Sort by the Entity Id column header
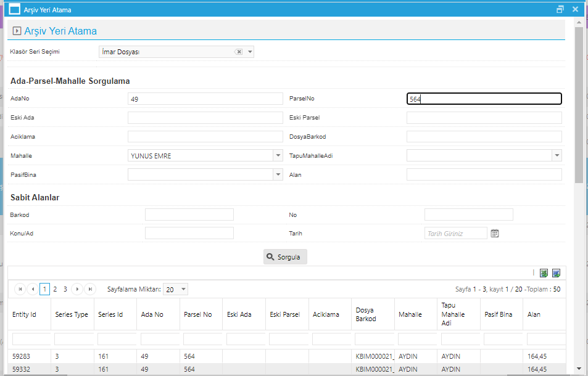Screen dimensions: 588x376 point(24,314)
